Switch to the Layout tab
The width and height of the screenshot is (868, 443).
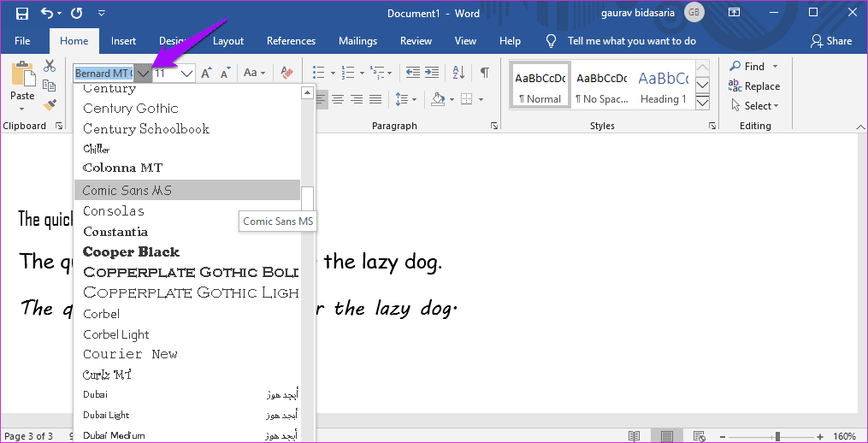click(x=228, y=41)
